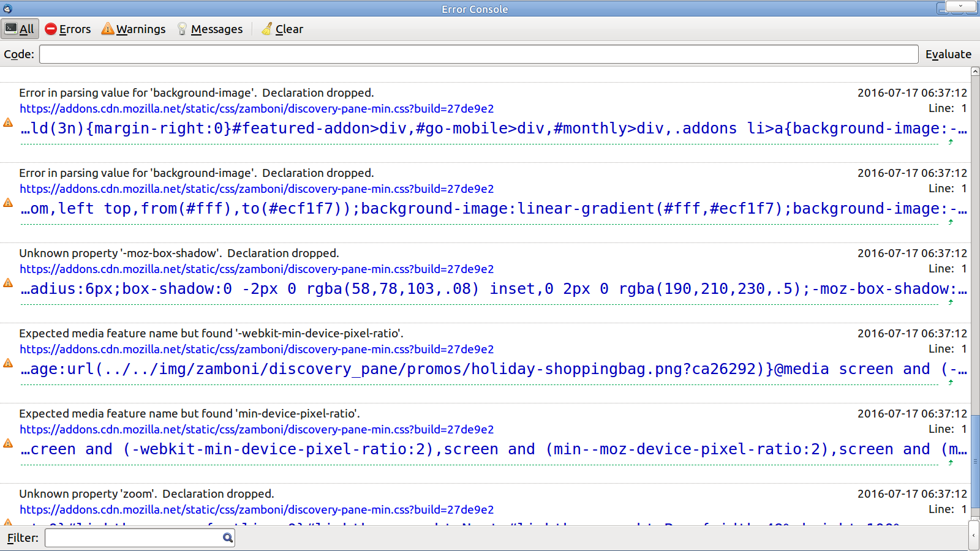Click warning icon of first background-image entry
980x551 pixels.
click(8, 122)
